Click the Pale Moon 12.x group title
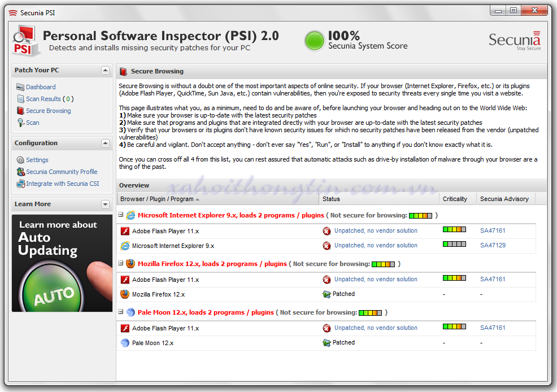This screenshot has width=557, height=392. (x=206, y=312)
